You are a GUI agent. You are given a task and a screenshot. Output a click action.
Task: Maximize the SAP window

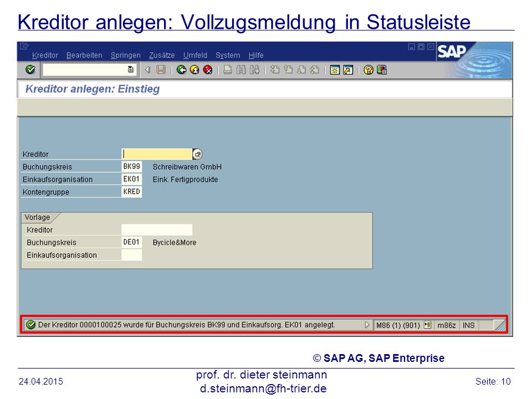(421, 47)
